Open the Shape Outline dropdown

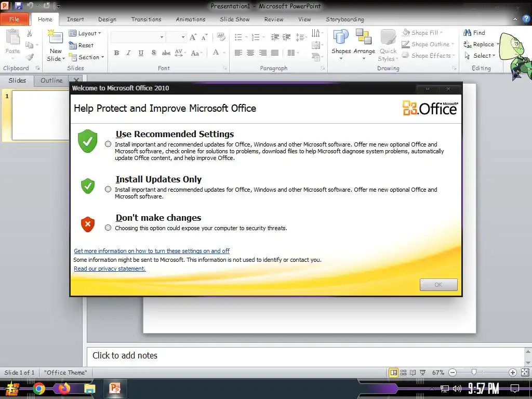(x=428, y=44)
